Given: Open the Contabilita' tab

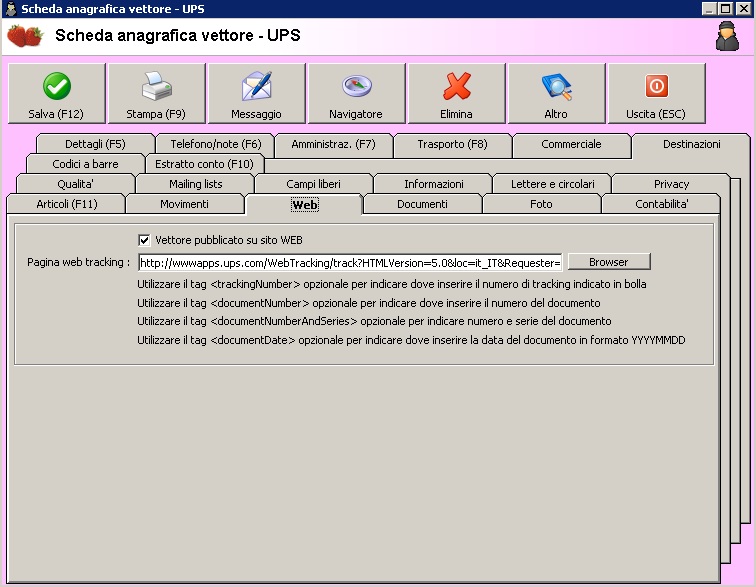Looking at the screenshot, I should click(662, 204).
